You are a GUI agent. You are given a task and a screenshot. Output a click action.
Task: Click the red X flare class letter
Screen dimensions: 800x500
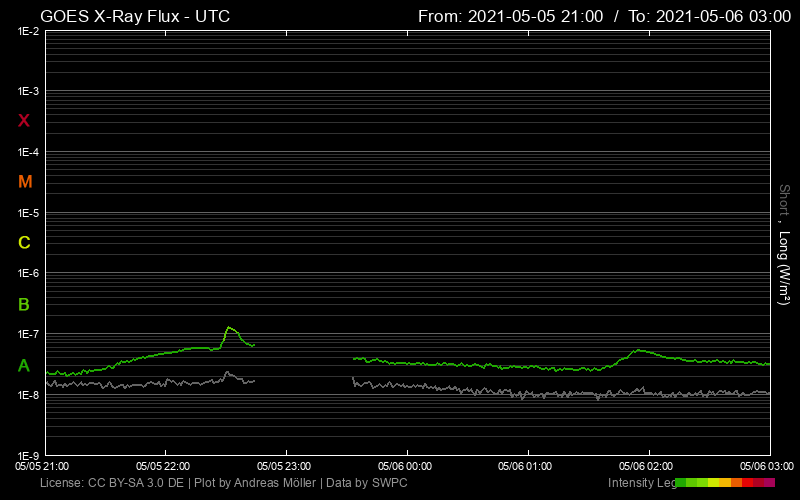pyautogui.click(x=23, y=120)
